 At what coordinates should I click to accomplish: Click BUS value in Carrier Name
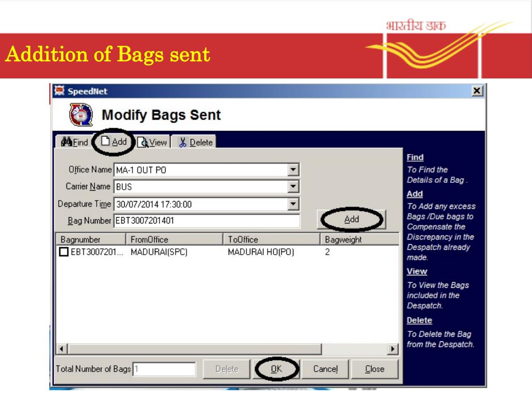(x=124, y=187)
